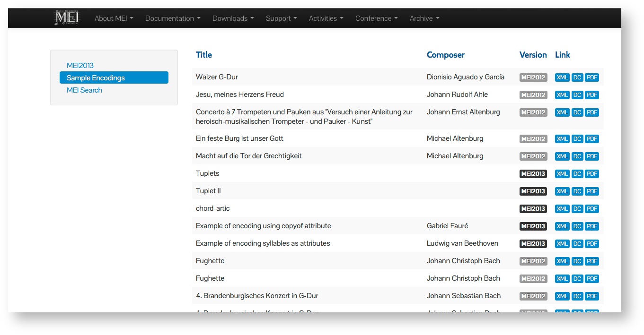Open DC link for Ein feste Burg

(577, 139)
